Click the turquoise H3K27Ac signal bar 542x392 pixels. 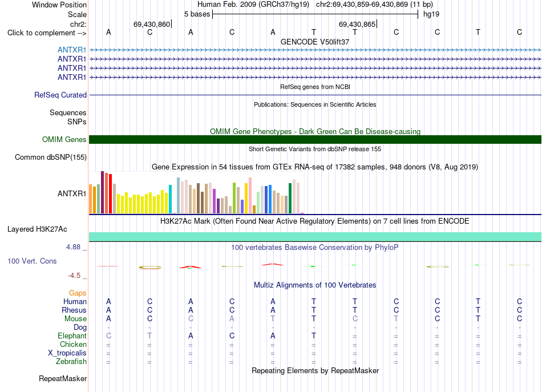pos(315,237)
